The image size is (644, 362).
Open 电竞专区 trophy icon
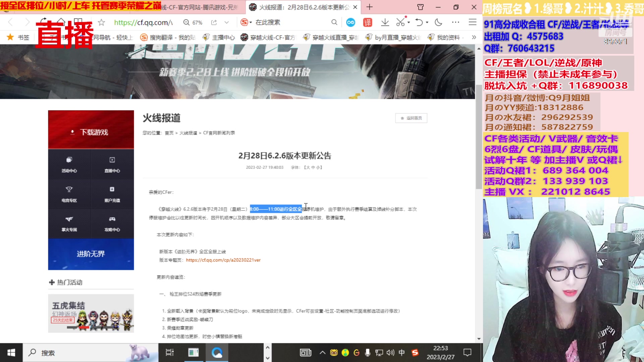coord(69,194)
